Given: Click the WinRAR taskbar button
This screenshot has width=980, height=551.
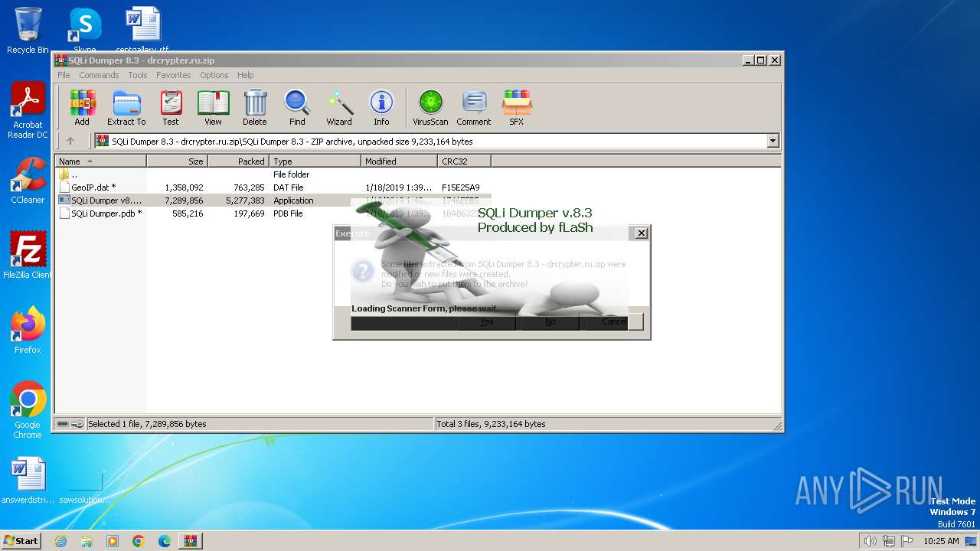Looking at the screenshot, I should (x=191, y=541).
